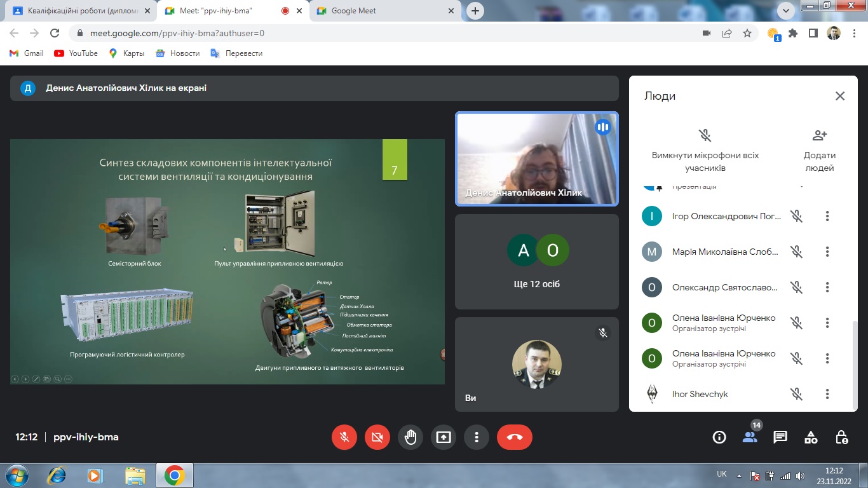
Task: Click the address bar URL
Action: point(177,33)
